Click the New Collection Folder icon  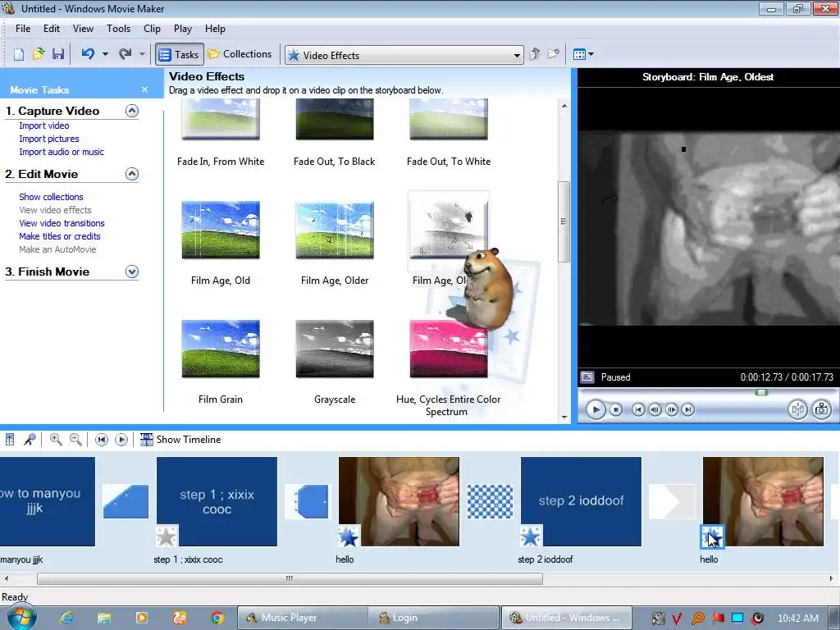click(553, 54)
